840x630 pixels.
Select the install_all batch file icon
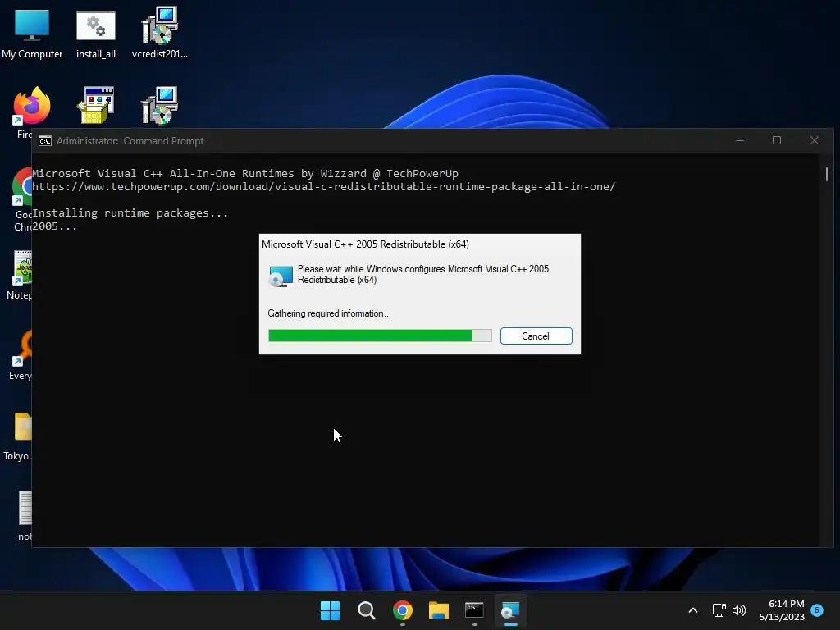tap(96, 33)
